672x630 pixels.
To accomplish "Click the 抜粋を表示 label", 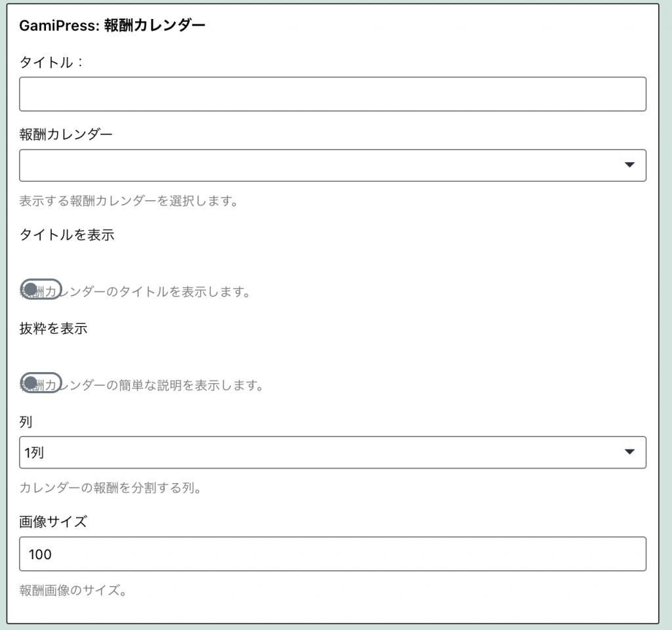I will click(x=53, y=329).
